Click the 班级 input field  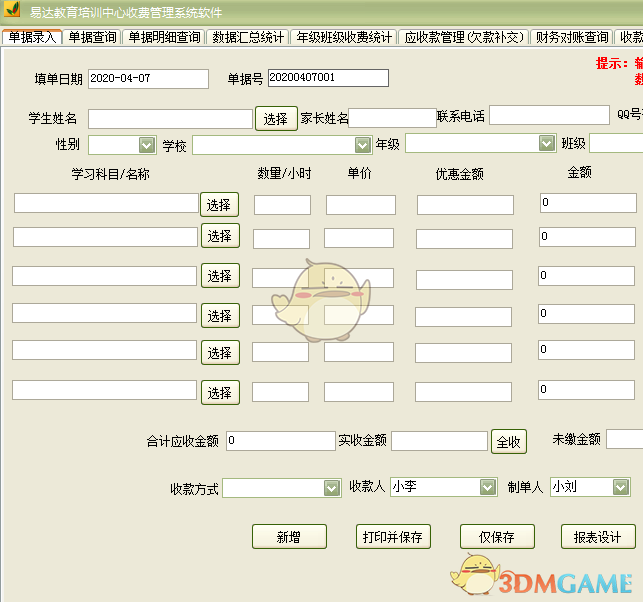(x=616, y=143)
